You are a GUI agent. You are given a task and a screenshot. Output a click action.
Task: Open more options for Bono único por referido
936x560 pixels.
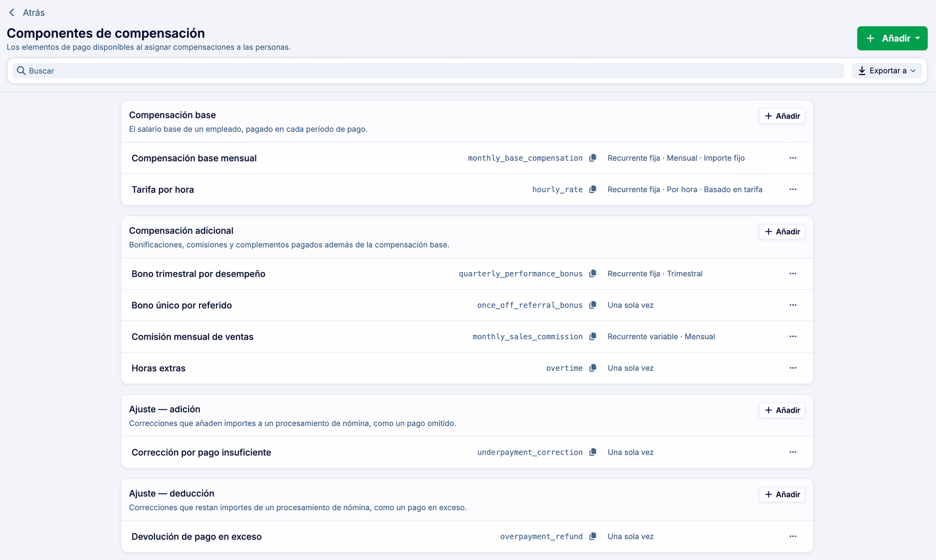[x=793, y=305]
